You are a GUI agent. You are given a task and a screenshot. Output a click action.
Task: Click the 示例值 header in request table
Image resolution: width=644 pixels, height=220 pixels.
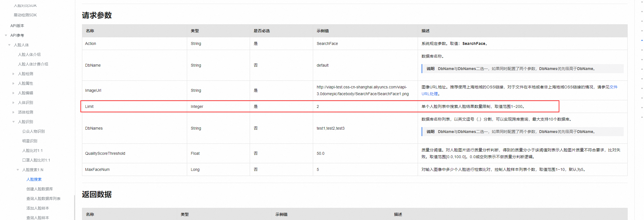323,31
